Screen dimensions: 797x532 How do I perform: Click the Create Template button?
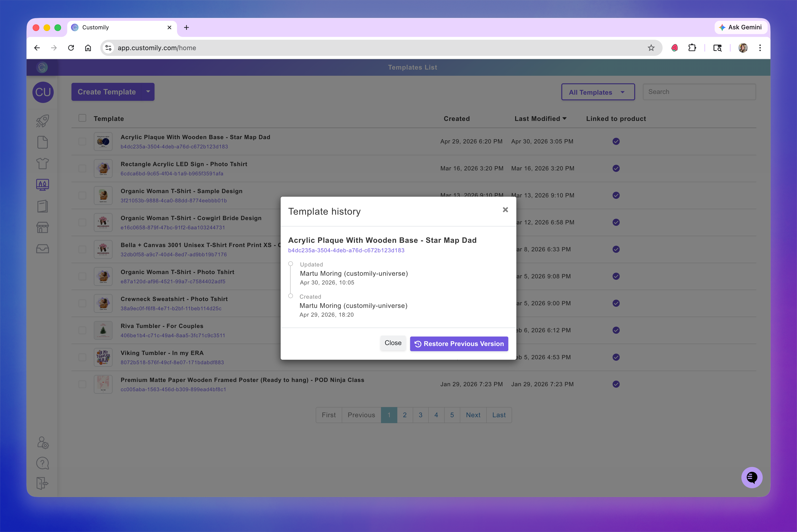[107, 92]
